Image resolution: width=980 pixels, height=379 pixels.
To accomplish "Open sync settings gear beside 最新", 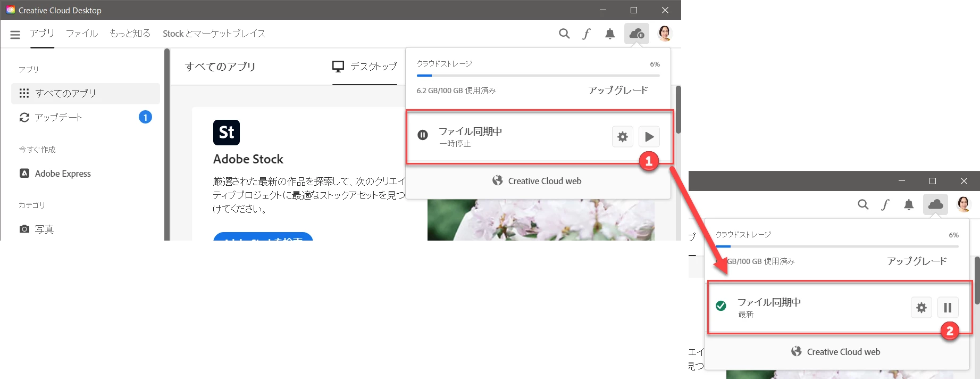I will [922, 308].
